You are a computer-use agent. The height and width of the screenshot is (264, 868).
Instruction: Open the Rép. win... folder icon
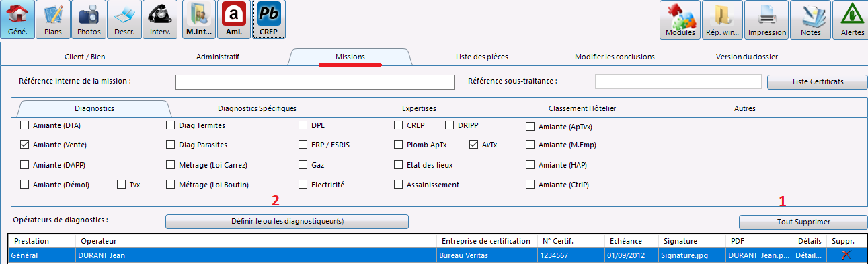[x=723, y=20]
